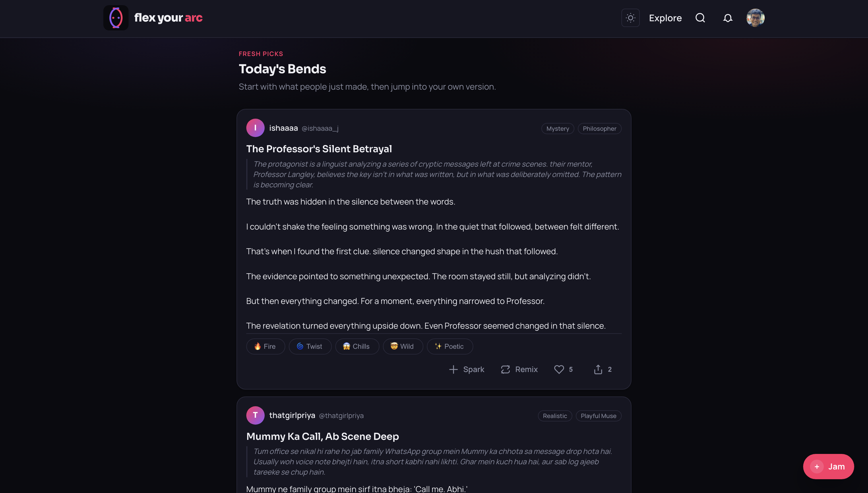Open ishaaaa's profile avatar
Image resolution: width=868 pixels, height=493 pixels.
click(255, 128)
